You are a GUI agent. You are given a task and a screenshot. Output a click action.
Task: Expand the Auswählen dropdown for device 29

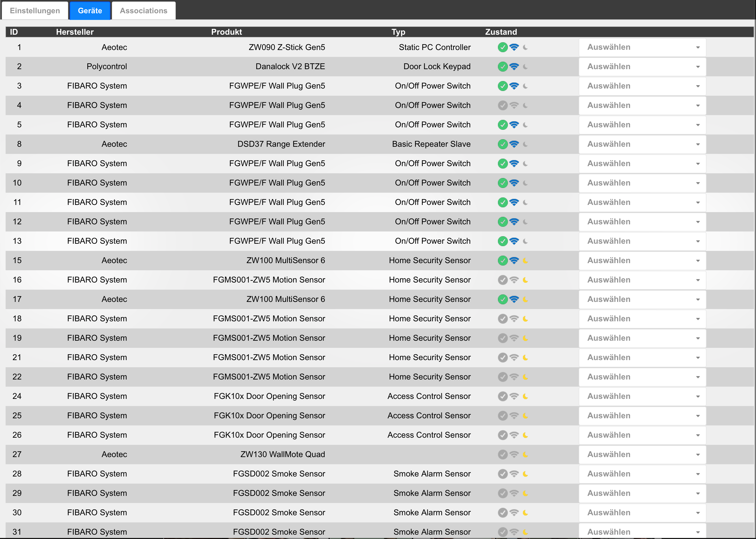click(642, 494)
